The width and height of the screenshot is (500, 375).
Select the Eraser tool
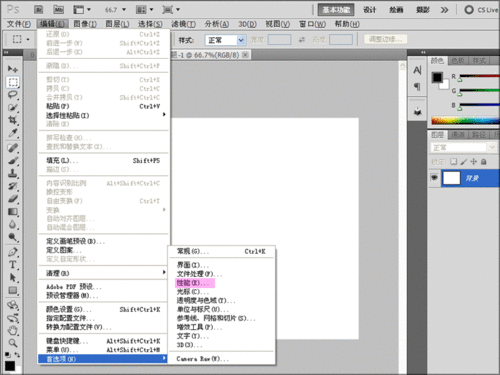coord(13,199)
